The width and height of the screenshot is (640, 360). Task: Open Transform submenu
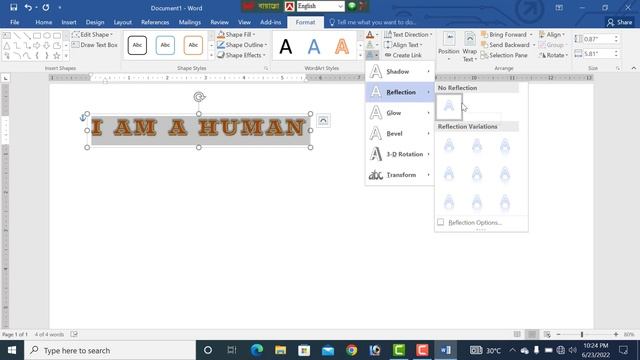[400, 175]
